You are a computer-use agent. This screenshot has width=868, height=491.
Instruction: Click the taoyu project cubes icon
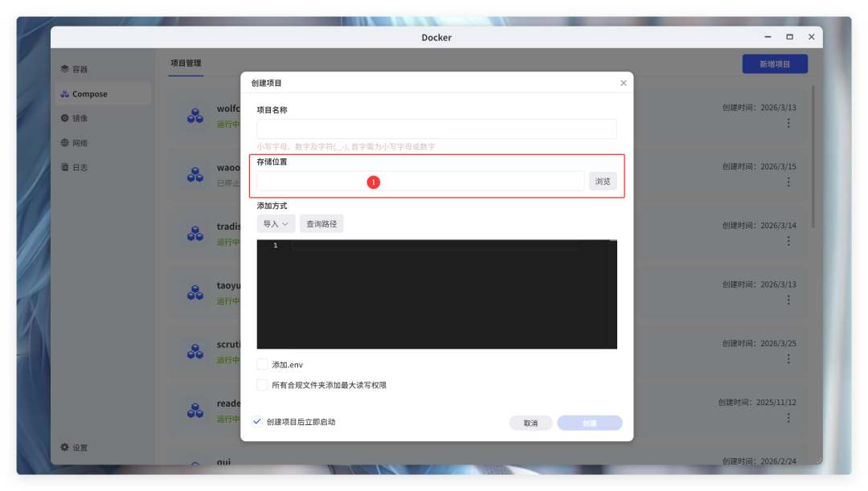[x=194, y=293]
